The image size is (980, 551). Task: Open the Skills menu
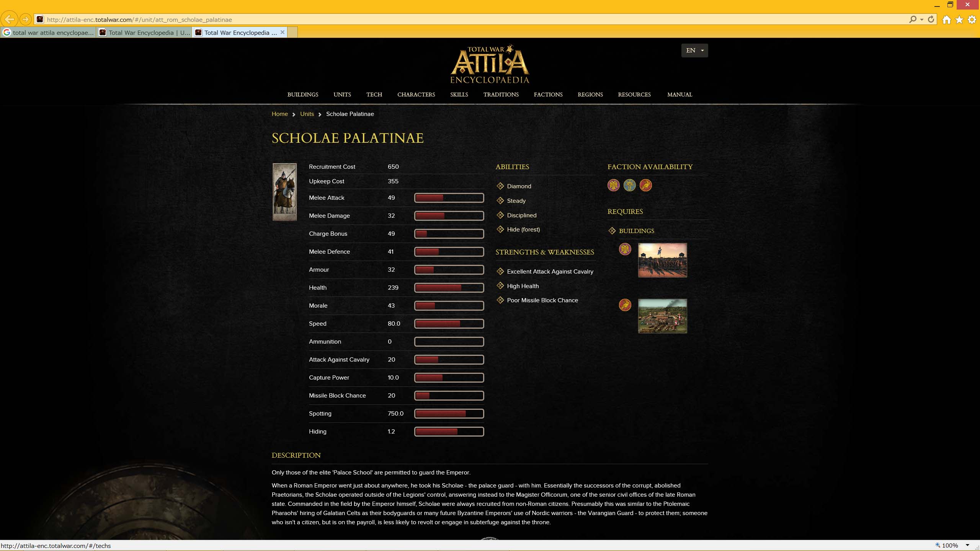pos(459,95)
